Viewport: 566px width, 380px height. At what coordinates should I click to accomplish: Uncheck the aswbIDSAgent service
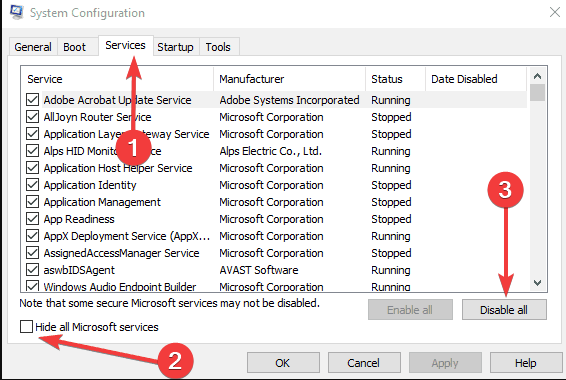[x=32, y=270]
